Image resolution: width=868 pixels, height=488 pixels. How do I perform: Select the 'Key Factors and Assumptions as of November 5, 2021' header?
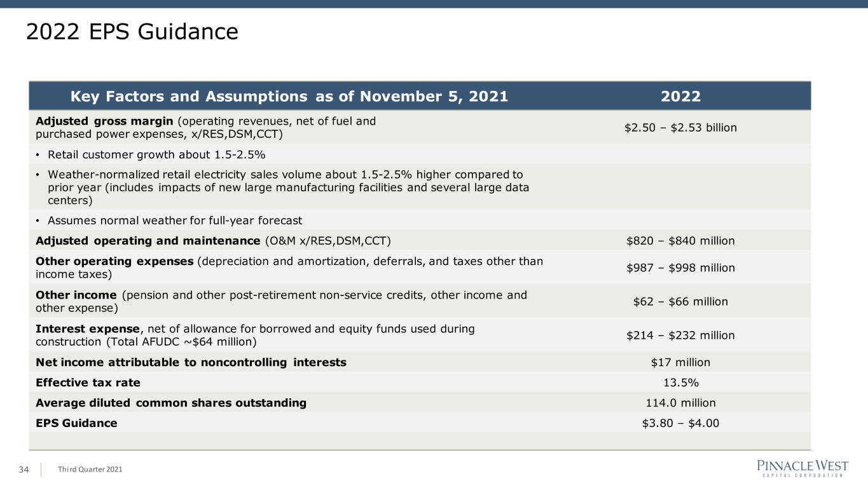289,97
